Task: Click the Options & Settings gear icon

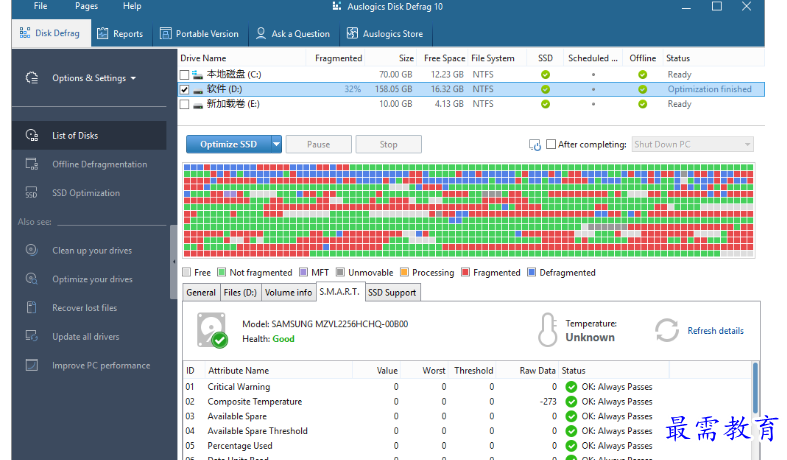Action: [x=32, y=78]
